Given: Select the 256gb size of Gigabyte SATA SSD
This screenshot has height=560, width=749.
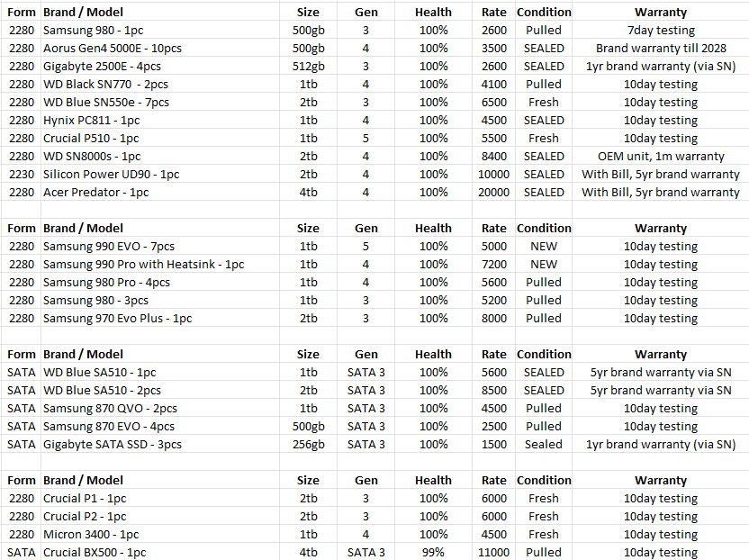Looking at the screenshot, I should [x=308, y=445].
